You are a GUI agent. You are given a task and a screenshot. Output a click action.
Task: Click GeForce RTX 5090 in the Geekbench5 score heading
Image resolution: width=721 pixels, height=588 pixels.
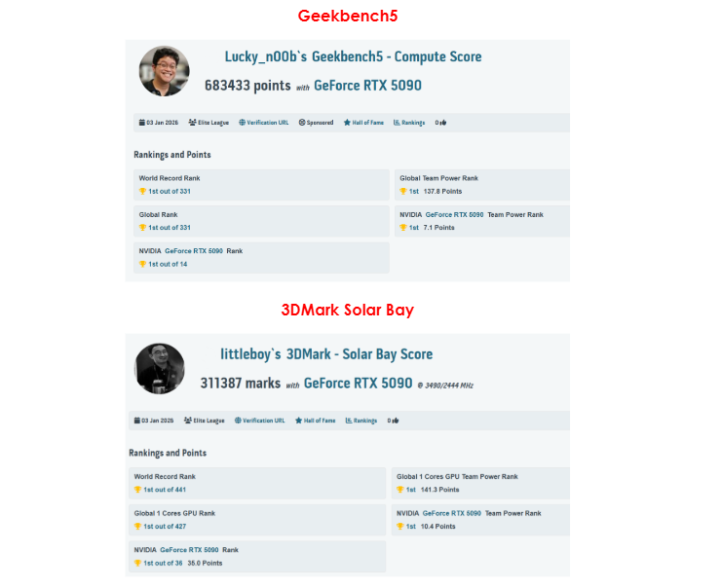[x=367, y=86]
